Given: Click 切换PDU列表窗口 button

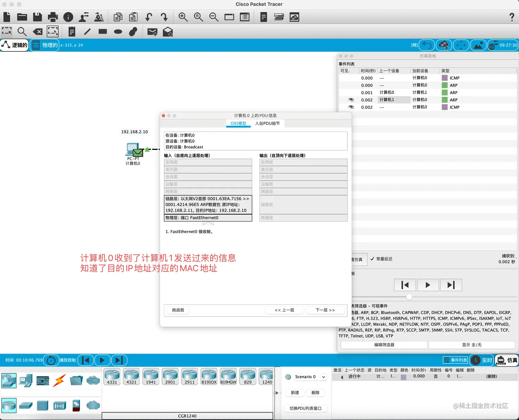Looking at the screenshot, I should (305, 408).
